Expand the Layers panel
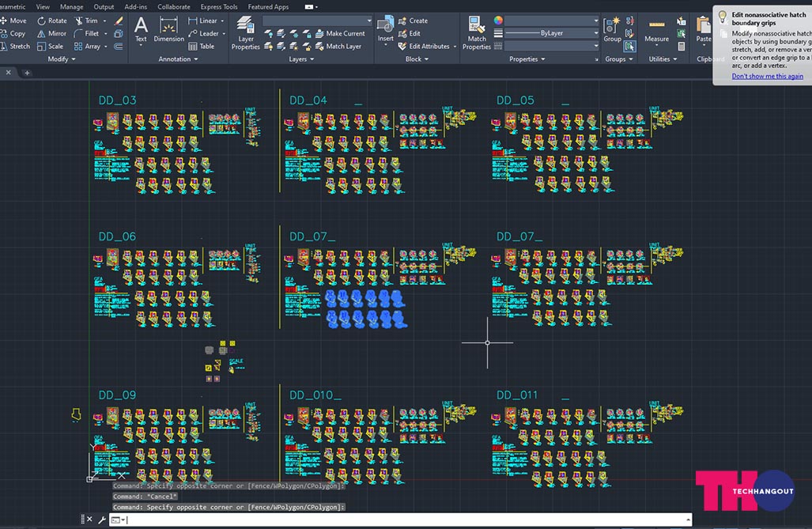 tap(301, 59)
